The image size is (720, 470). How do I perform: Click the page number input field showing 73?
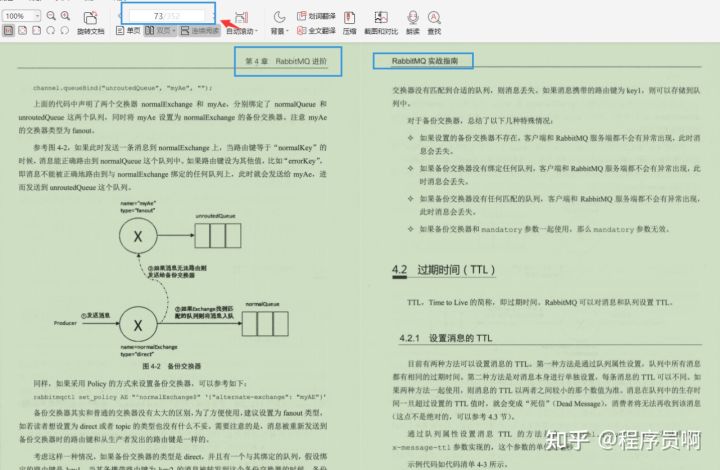point(167,16)
